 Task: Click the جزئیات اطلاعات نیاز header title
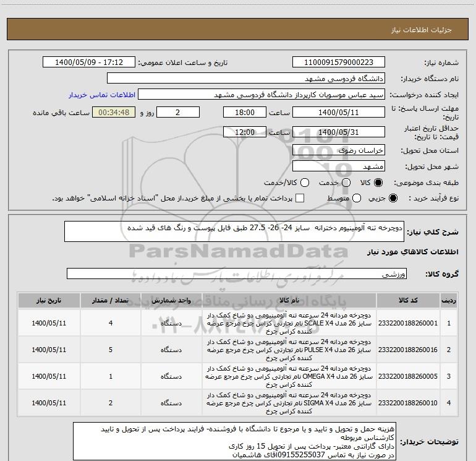pyautogui.click(x=422, y=30)
